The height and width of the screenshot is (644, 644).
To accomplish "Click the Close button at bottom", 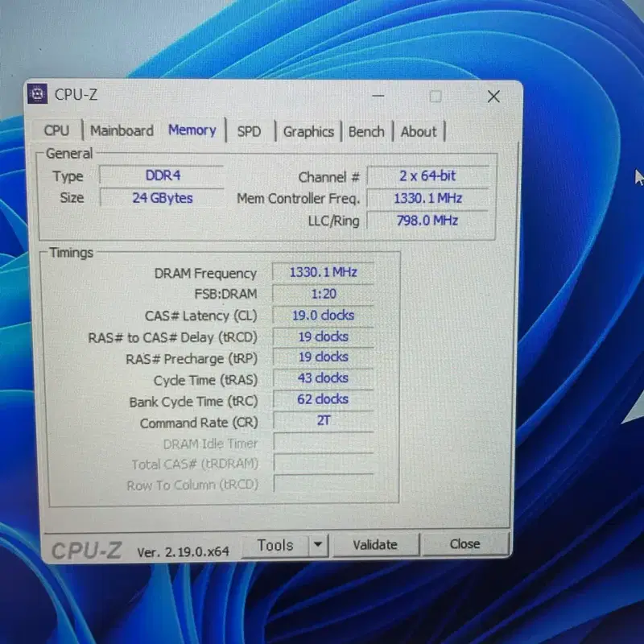I will point(465,544).
